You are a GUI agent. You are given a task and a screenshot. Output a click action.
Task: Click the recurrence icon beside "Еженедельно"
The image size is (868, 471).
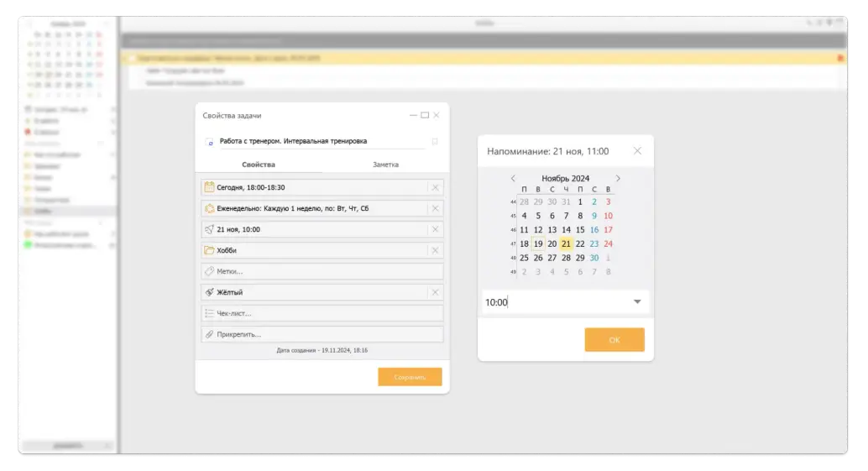[209, 208]
